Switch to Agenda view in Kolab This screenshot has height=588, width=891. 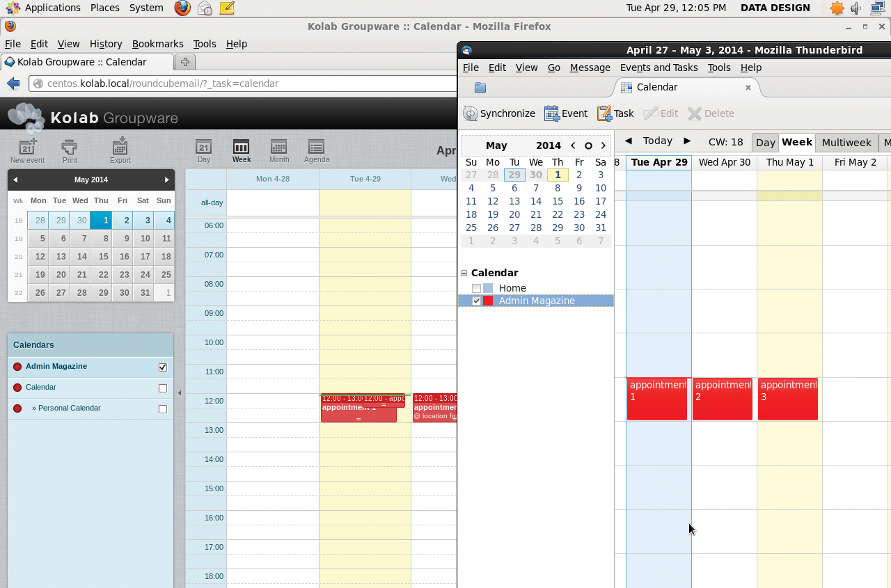(316, 150)
